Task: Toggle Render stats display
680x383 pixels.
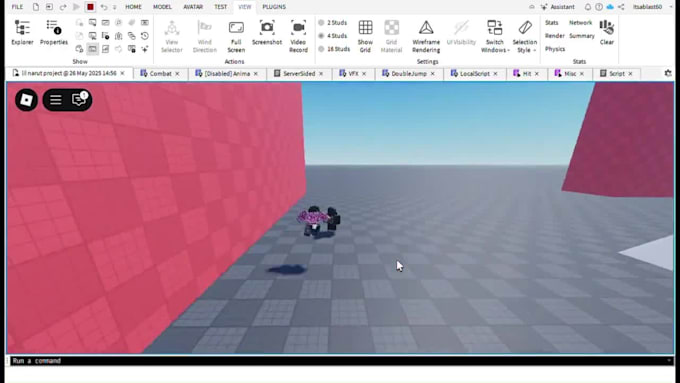Action: click(x=555, y=36)
